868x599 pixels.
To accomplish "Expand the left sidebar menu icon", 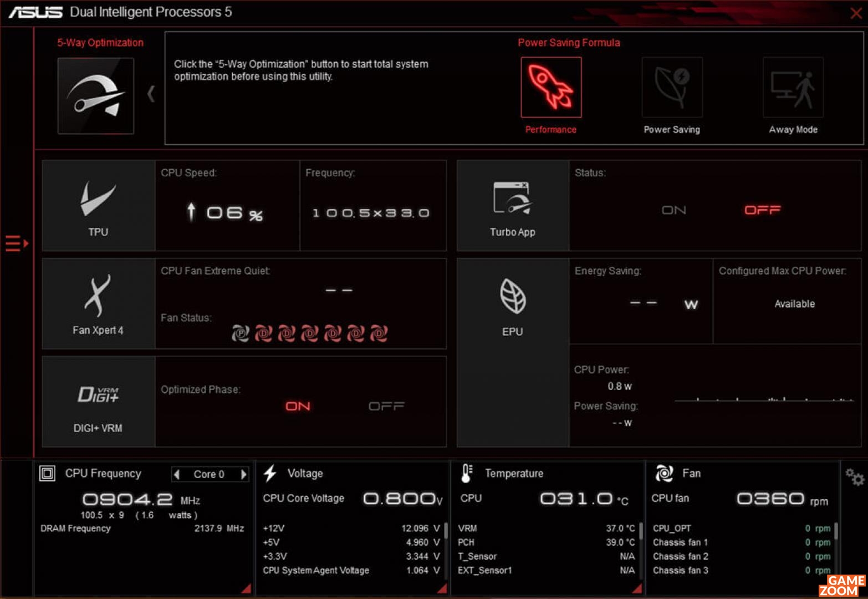I will tap(16, 243).
